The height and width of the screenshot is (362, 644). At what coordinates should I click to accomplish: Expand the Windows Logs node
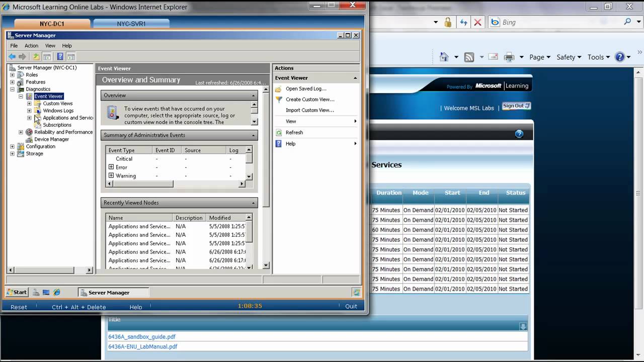click(29, 111)
